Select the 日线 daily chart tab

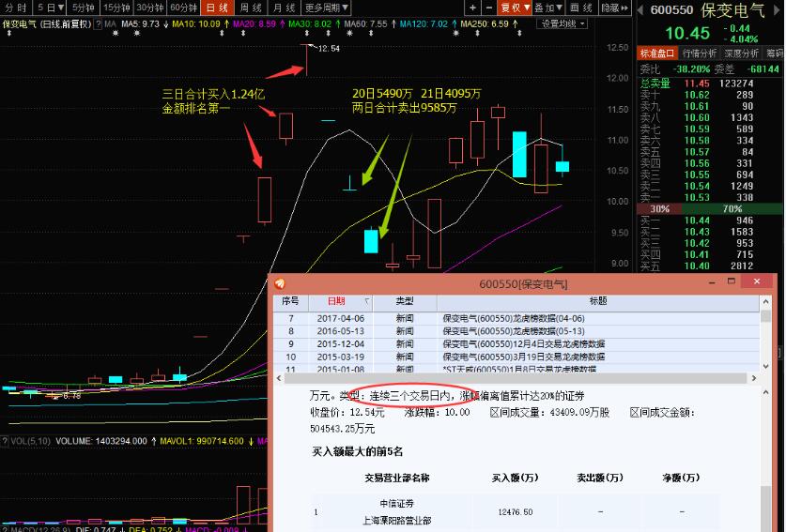[x=217, y=8]
